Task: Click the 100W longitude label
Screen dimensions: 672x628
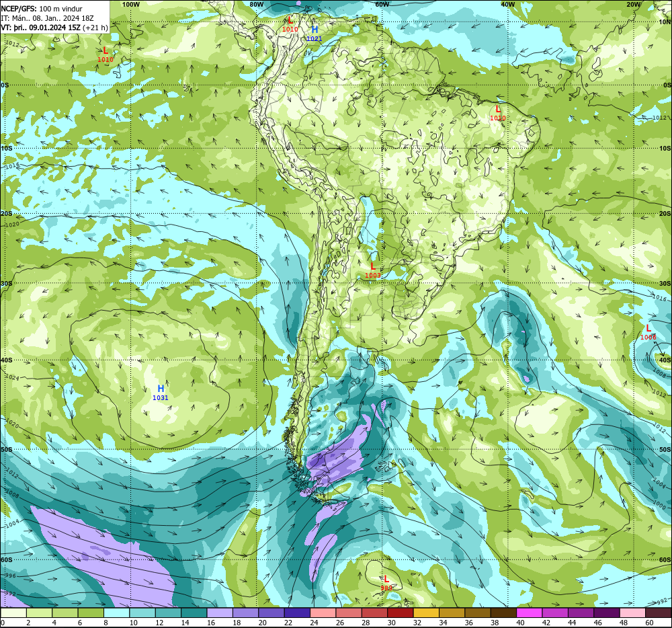Action: click(131, 4)
